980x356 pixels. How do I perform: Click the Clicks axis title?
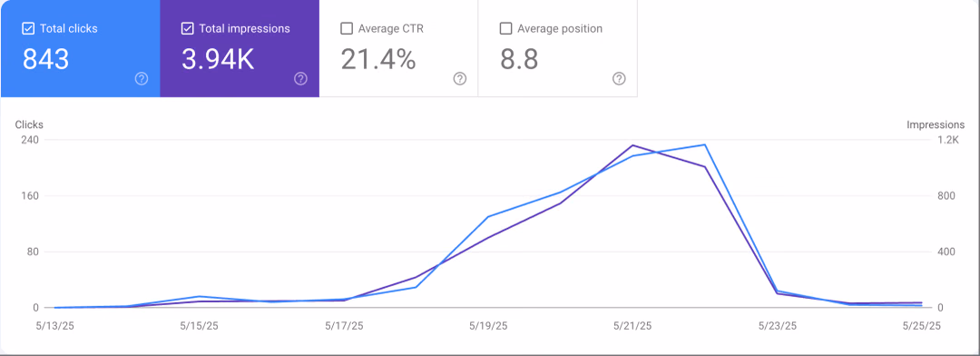[x=29, y=124]
